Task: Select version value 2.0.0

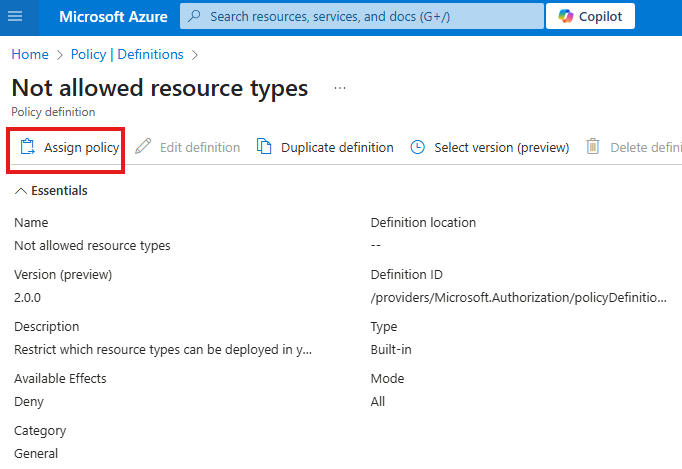Action: [x=27, y=298]
